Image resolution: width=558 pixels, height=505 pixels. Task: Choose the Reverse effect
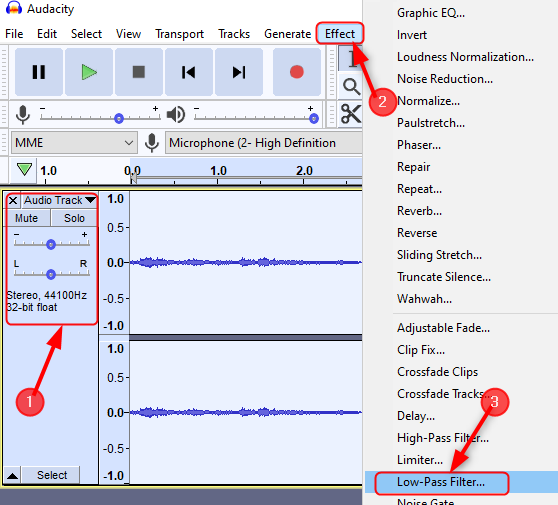click(x=417, y=233)
